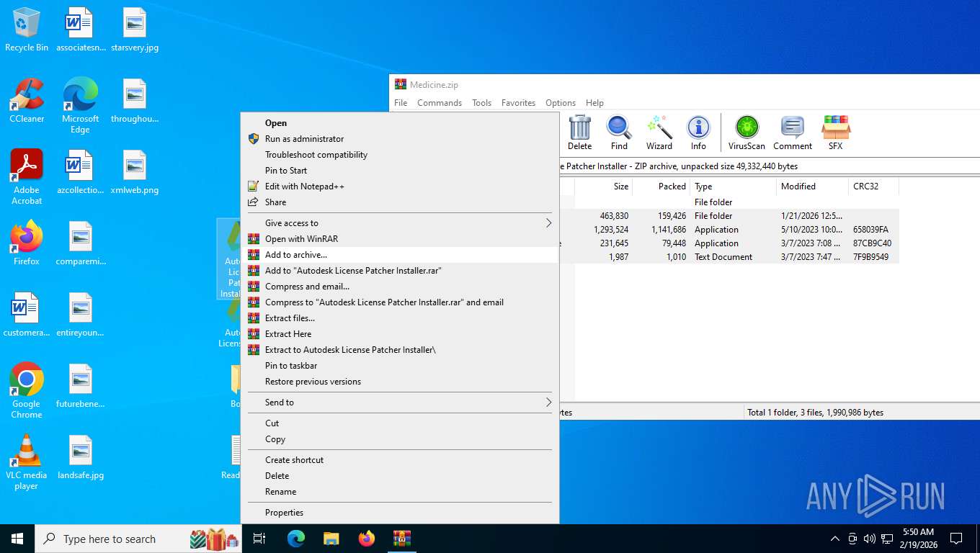Image resolution: width=980 pixels, height=553 pixels.
Task: Choose Add to "Autodesk License Patcher Installer.rar"
Action: 400,271
